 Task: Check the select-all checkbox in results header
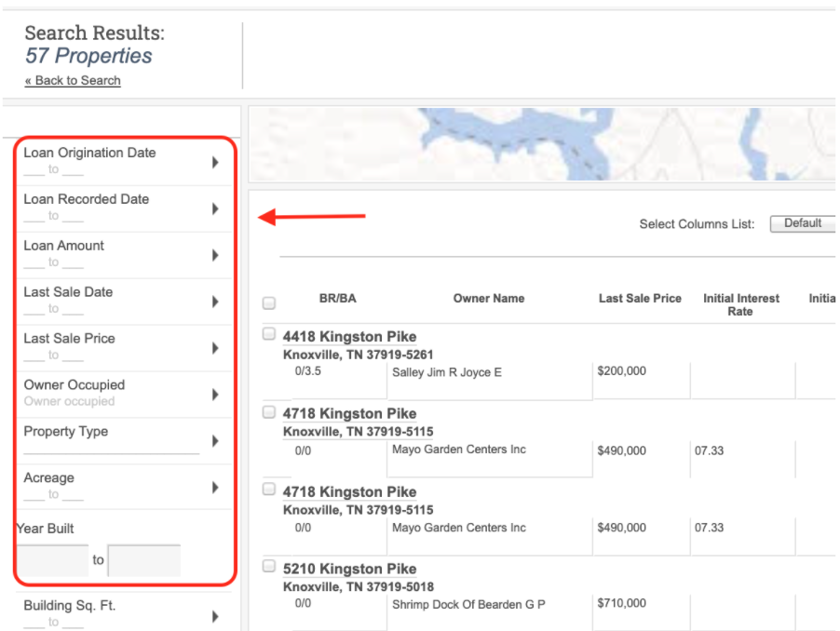pos(268,302)
